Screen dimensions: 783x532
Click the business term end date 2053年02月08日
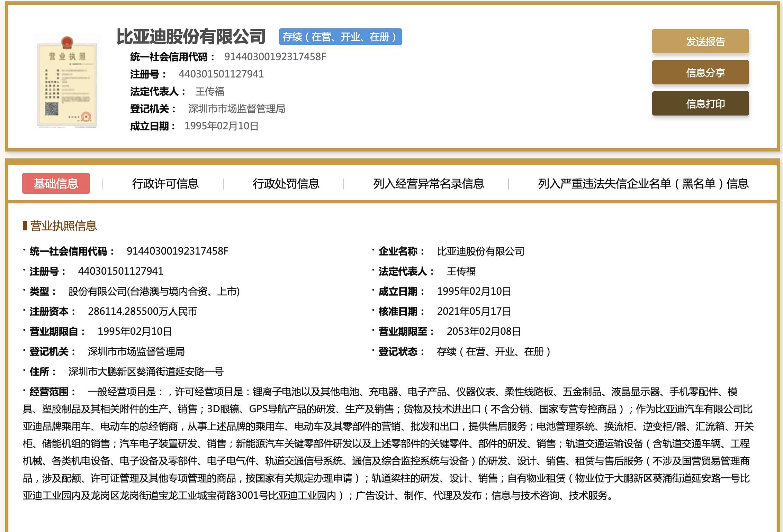(483, 331)
